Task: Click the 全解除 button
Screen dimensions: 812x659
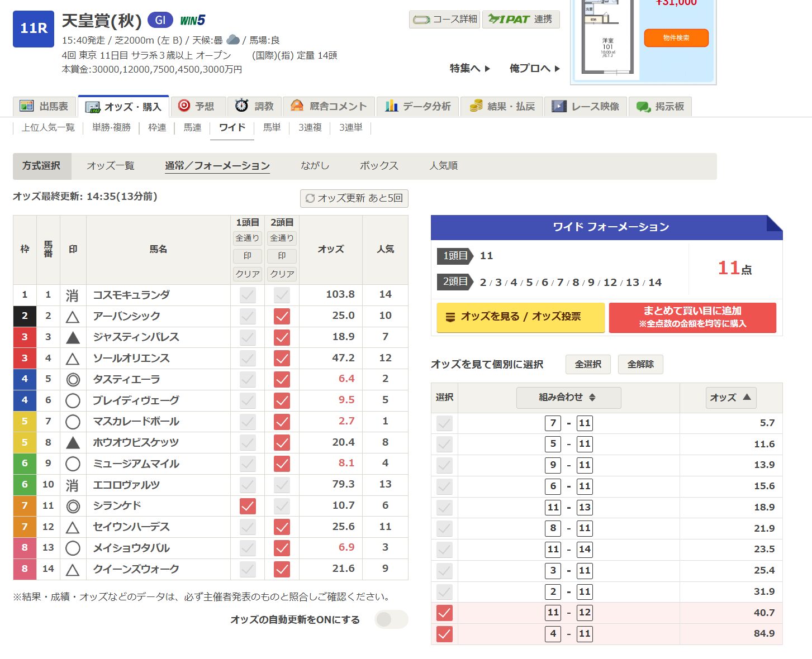Action: pos(640,364)
